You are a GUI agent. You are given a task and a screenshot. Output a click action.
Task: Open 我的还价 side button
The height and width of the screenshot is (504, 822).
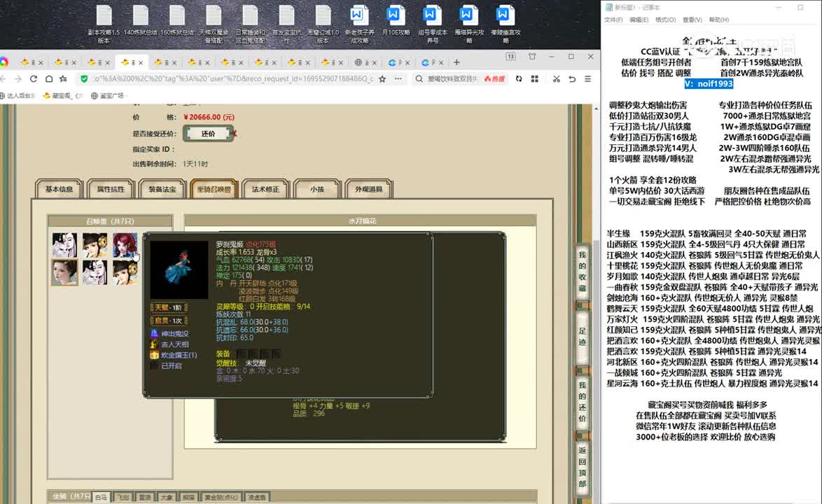(582, 401)
